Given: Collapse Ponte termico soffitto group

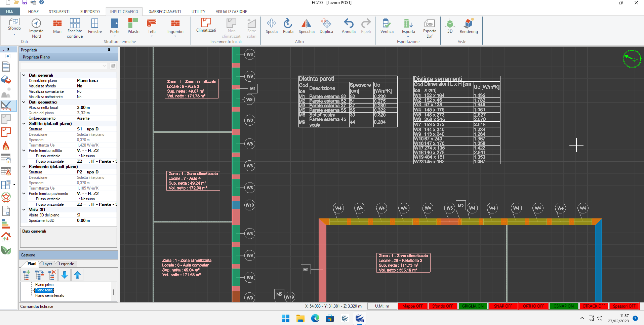Looking at the screenshot, I should [24, 151].
